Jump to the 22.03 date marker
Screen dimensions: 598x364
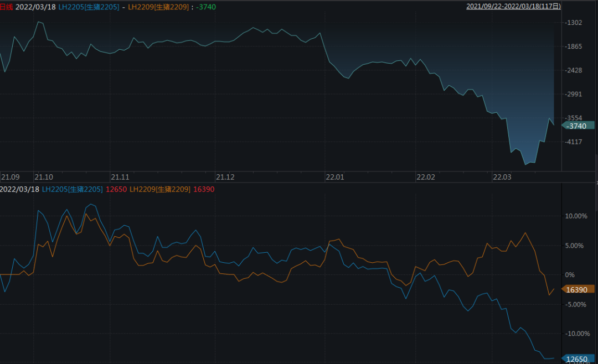pos(502,177)
